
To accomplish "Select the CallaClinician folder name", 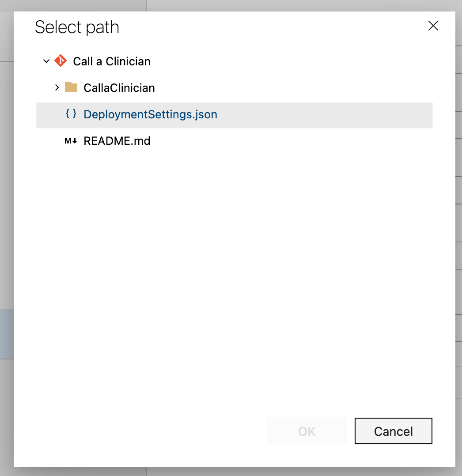I will coord(119,88).
